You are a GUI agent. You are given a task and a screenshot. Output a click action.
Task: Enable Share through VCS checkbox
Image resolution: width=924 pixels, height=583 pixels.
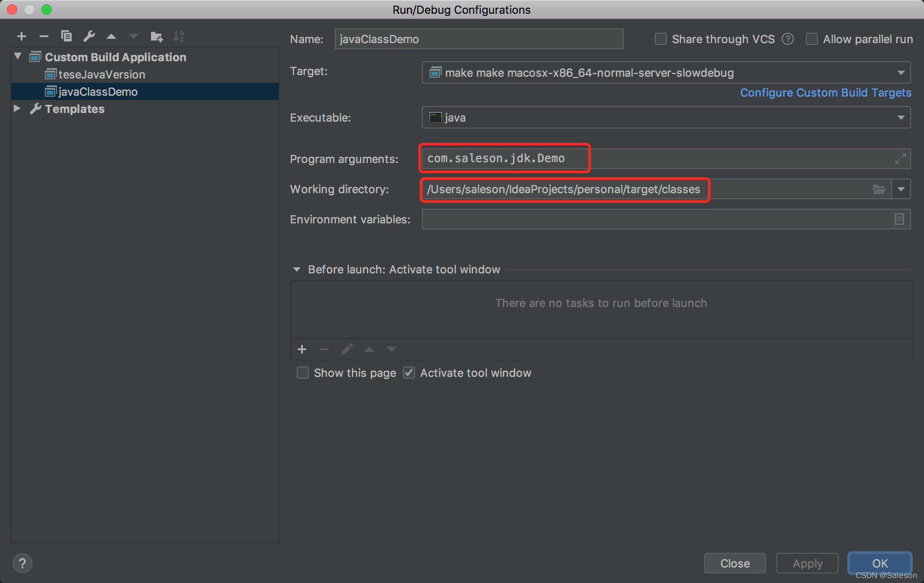tap(660, 39)
